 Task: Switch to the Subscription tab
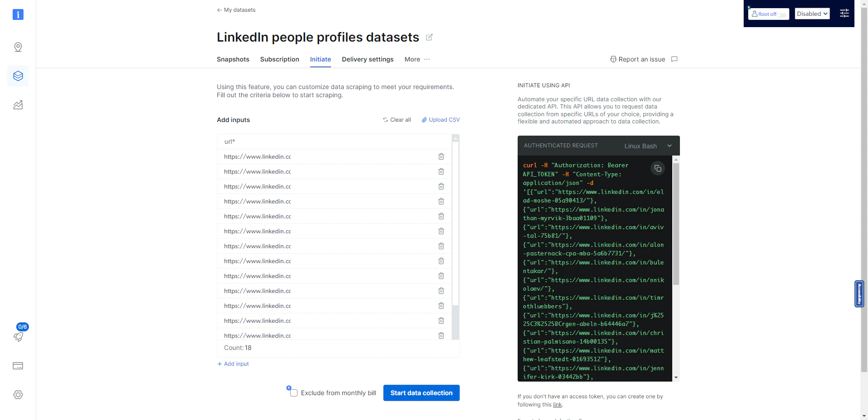point(279,59)
